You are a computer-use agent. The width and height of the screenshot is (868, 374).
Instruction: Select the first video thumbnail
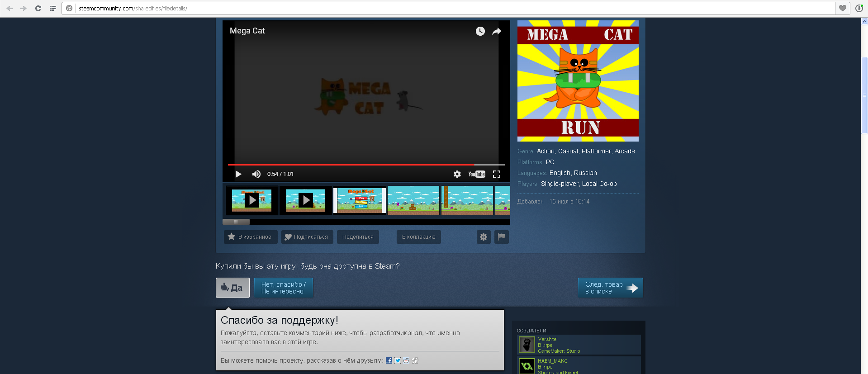[x=252, y=200]
